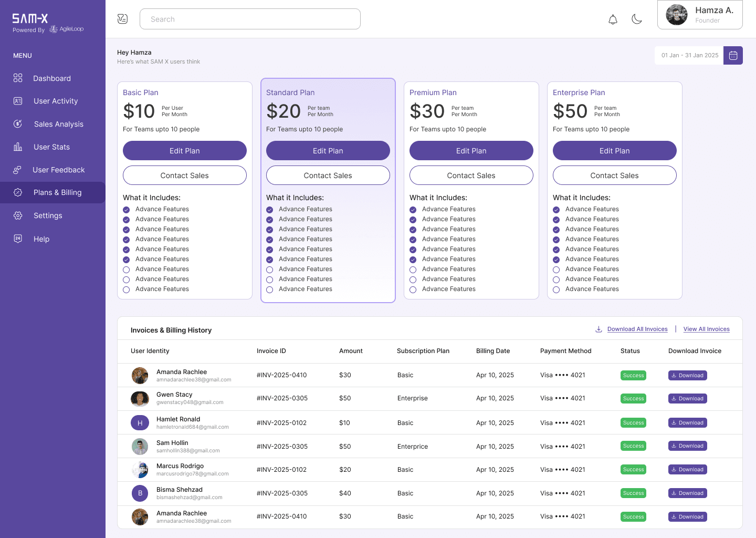This screenshot has width=756, height=538.
Task: Toggle last unchecked feature in Basic Plan
Action: click(126, 289)
